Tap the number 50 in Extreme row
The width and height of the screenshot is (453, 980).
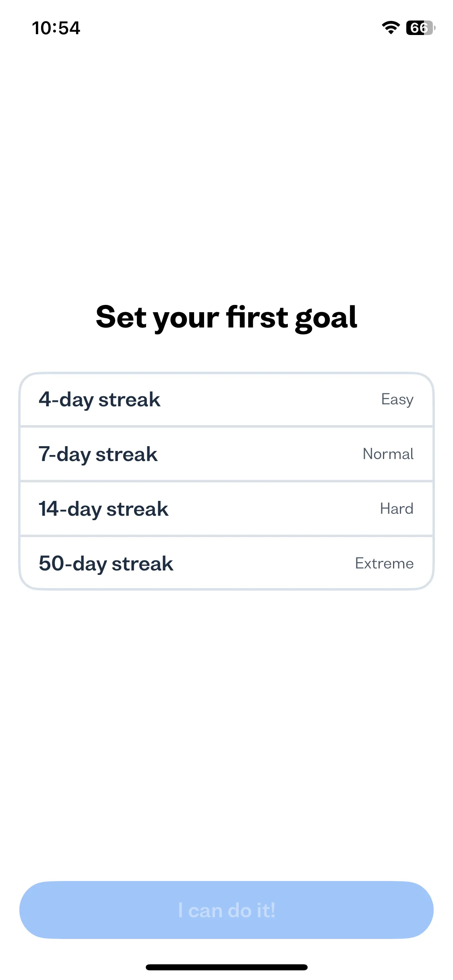52,563
